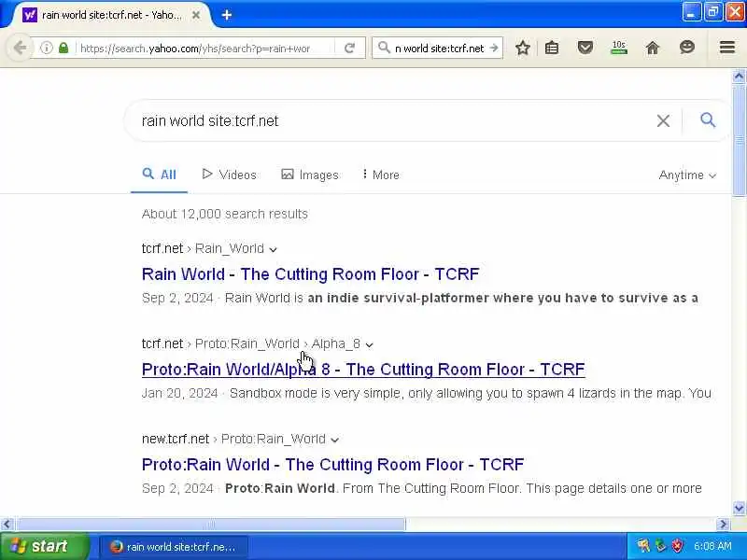Click the 'Jan 20, 2024' result date
The image size is (747, 560).
point(179,393)
